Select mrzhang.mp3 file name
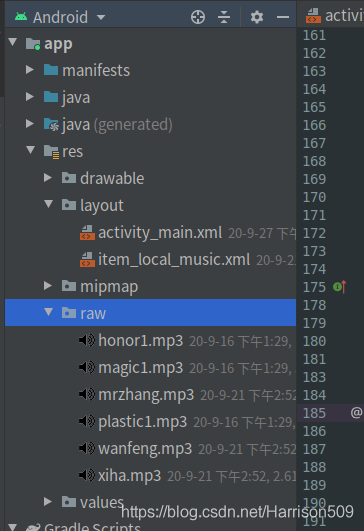The height and width of the screenshot is (531, 364). 146,395
